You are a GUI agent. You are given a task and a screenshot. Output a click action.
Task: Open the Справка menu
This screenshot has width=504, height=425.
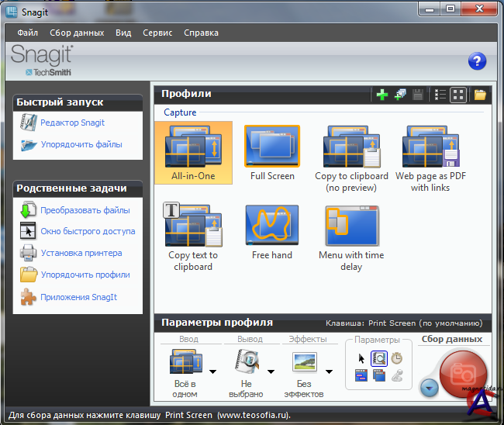tap(202, 33)
